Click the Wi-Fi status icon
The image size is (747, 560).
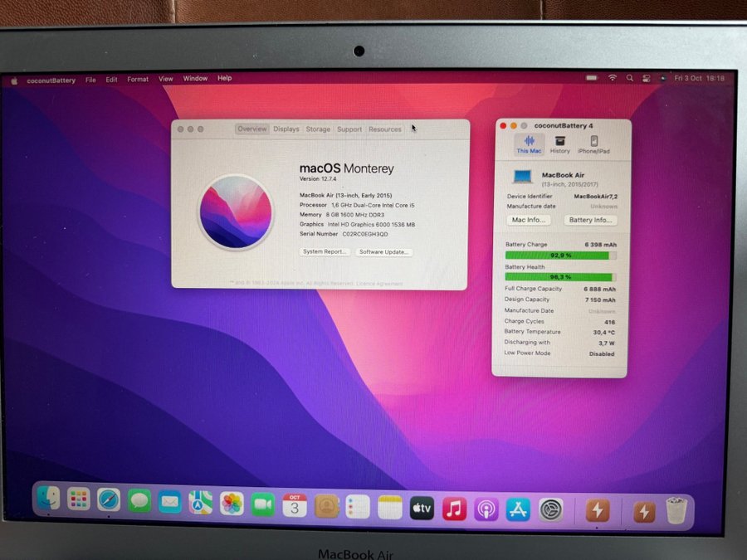coord(613,78)
